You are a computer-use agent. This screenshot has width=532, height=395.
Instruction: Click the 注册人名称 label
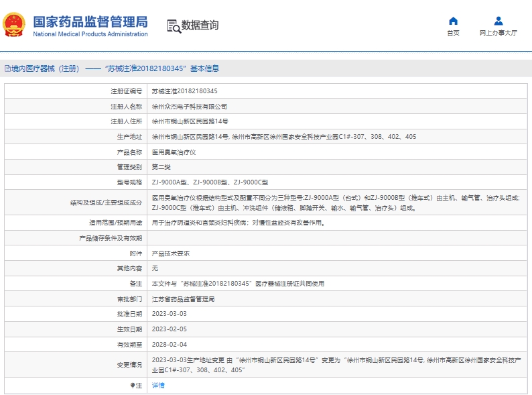click(x=126, y=107)
